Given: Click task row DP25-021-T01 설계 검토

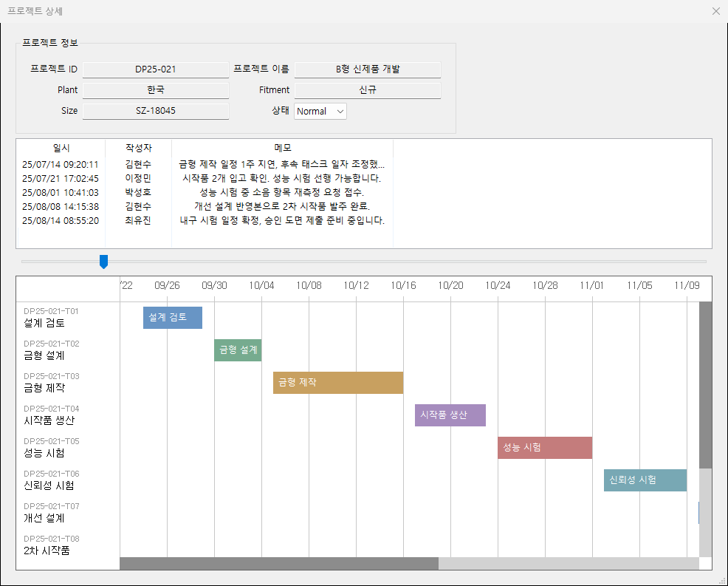Looking at the screenshot, I should (68, 318).
